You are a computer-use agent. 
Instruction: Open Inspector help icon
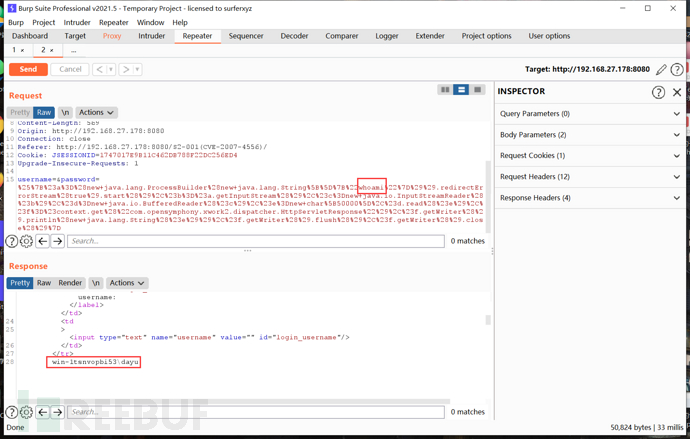pyautogui.click(x=658, y=92)
